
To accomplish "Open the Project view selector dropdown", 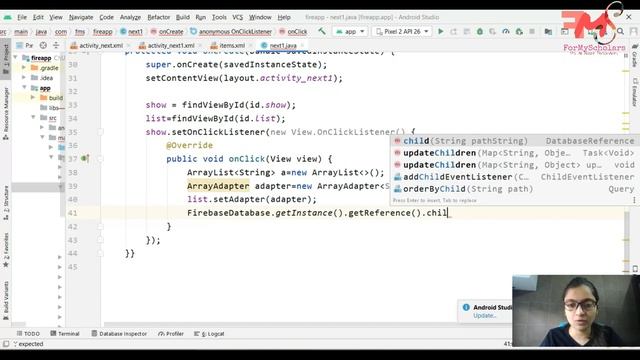I will pos(25,45).
